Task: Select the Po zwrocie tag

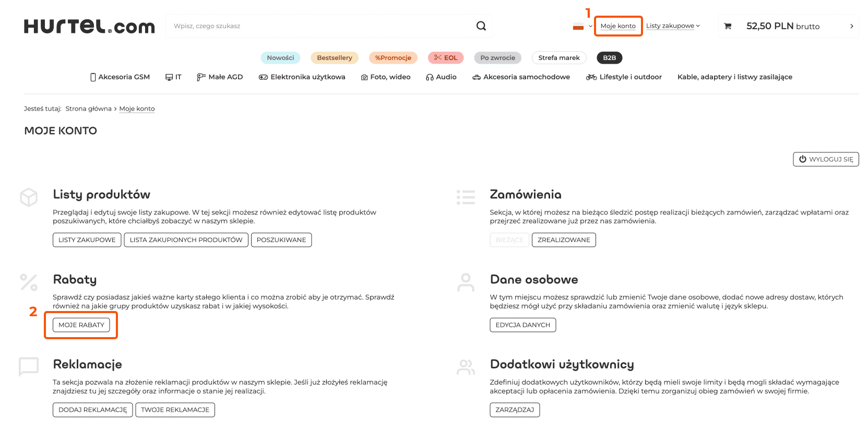Action: (497, 58)
